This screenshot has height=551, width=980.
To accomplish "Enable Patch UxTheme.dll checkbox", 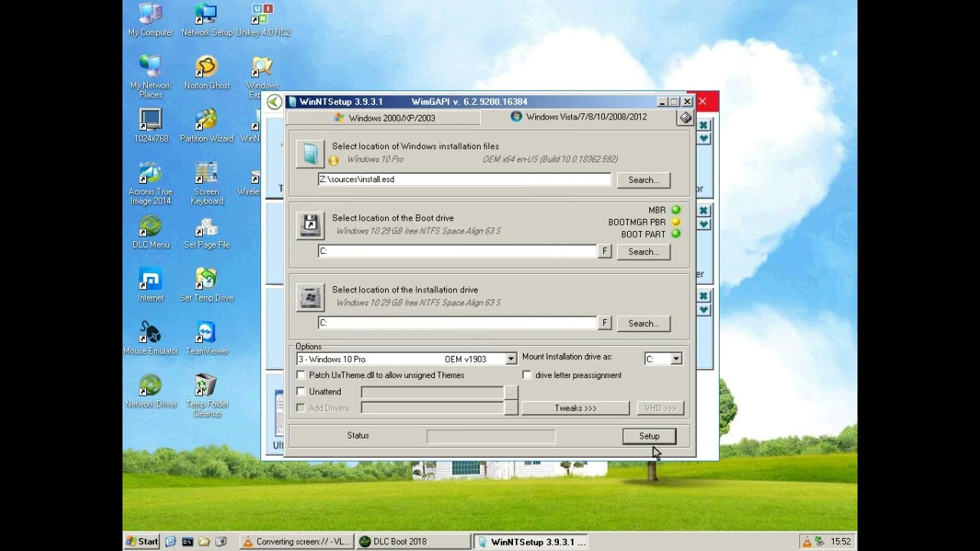I will pos(301,375).
